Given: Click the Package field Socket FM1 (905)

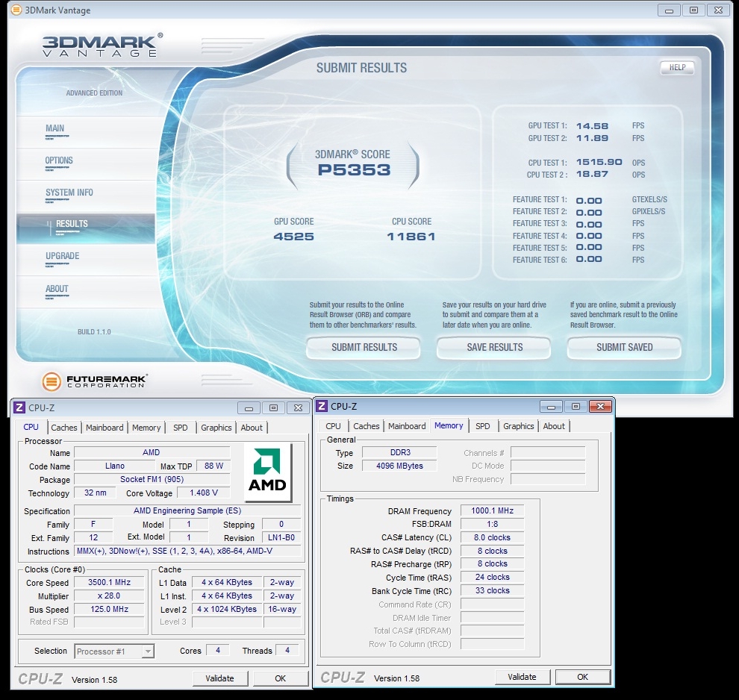Looking at the screenshot, I should pyautogui.click(x=152, y=479).
